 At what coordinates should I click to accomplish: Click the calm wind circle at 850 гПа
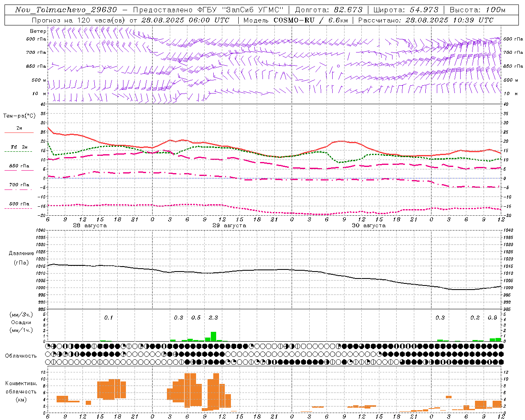(x=338, y=66)
